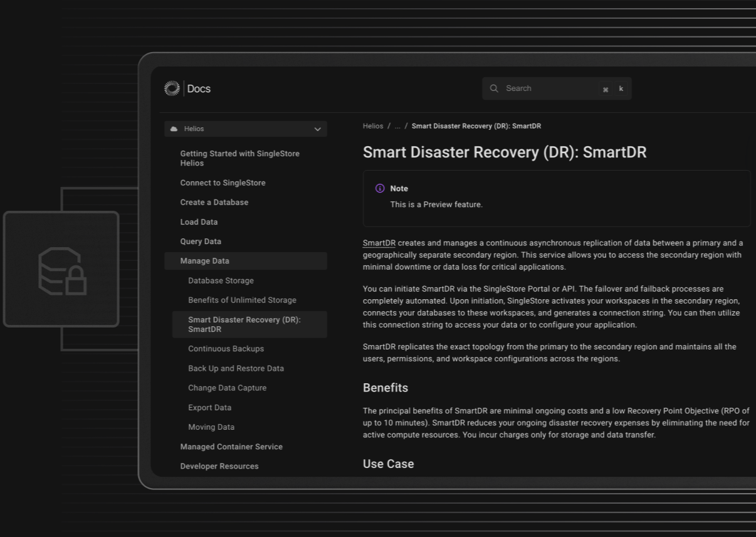
Task: Select Smart Disaster Recovery sidebar item
Action: coord(249,324)
